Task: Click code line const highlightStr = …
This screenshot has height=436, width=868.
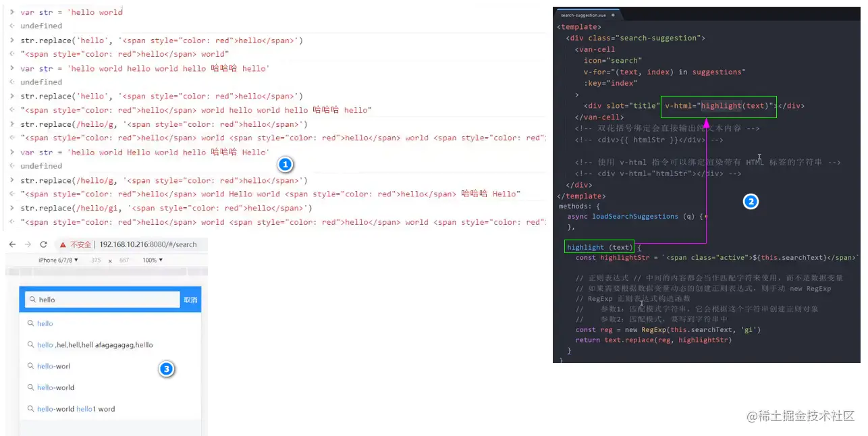Action: [x=718, y=258]
